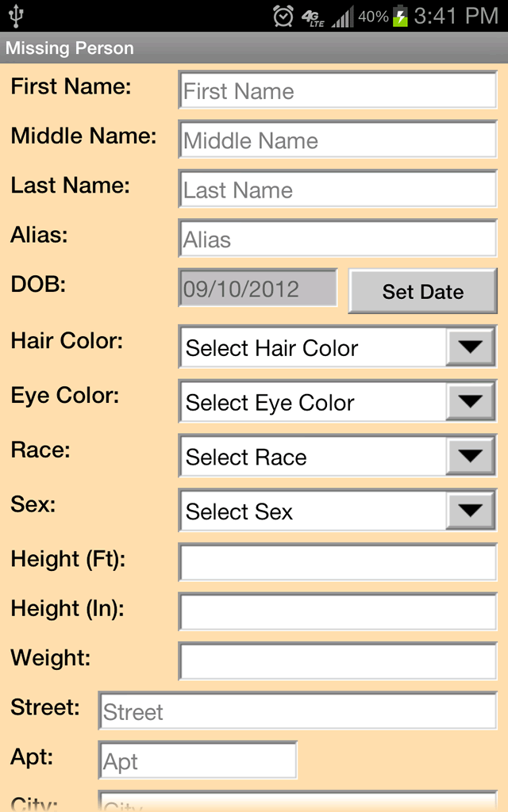Click into the Alias field
This screenshot has height=812, width=508.
(x=337, y=239)
